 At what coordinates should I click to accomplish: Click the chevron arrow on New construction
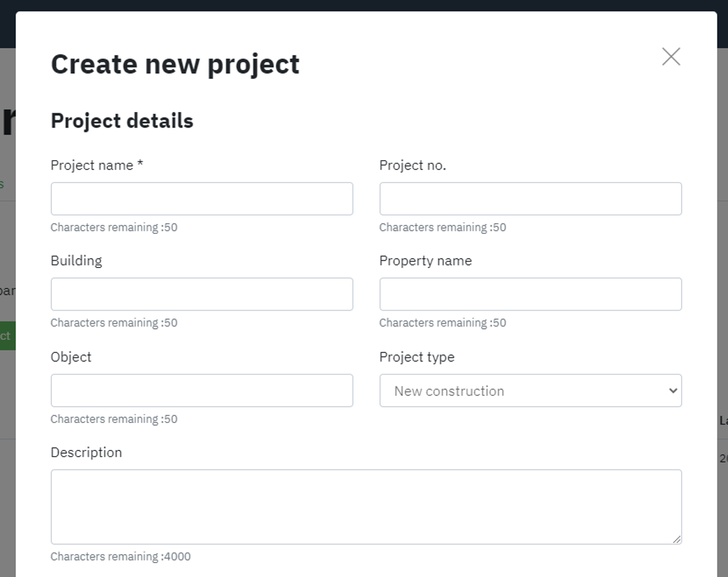pyautogui.click(x=673, y=391)
